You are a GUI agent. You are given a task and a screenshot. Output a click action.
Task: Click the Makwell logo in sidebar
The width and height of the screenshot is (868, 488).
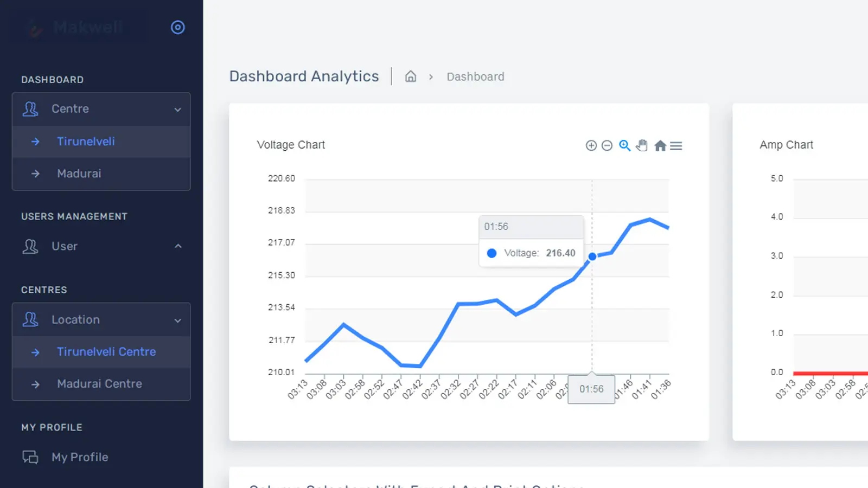[x=76, y=27]
